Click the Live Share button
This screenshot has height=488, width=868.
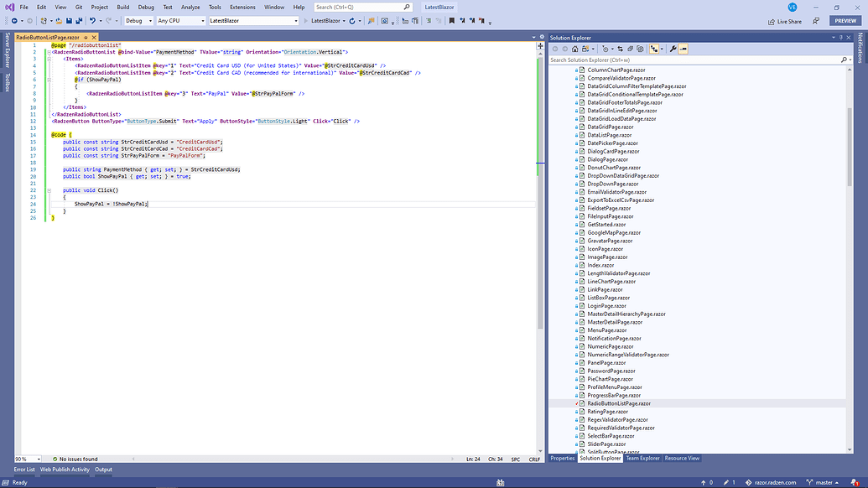click(788, 21)
